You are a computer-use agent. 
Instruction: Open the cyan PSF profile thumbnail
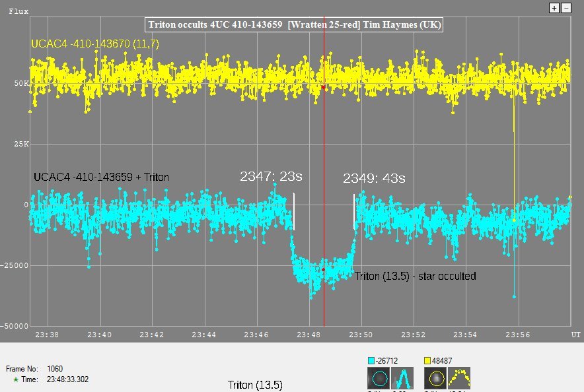click(x=402, y=378)
